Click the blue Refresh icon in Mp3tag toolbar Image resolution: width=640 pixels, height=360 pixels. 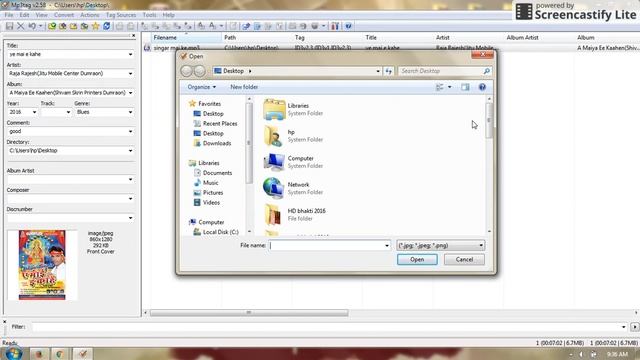107,26
